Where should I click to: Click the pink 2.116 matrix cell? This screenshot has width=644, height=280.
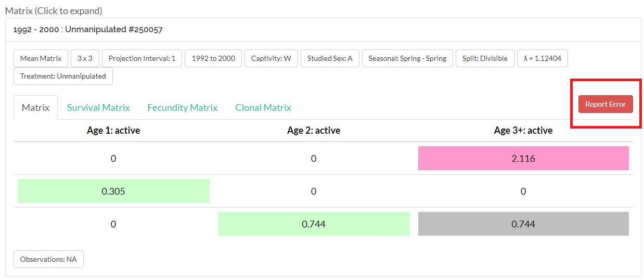pos(523,158)
